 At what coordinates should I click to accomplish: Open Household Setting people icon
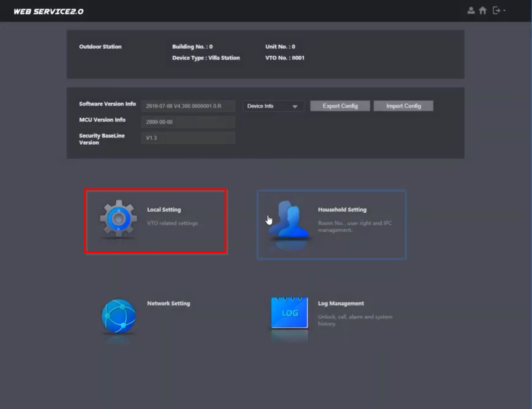coord(289,219)
